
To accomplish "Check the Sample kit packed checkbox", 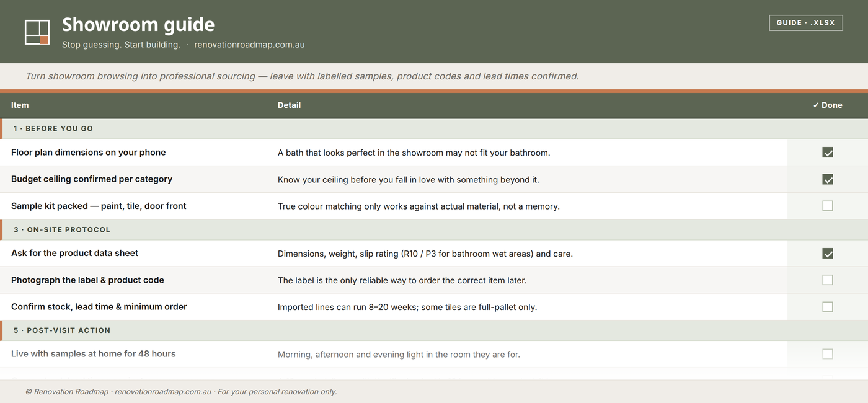I will coord(828,206).
